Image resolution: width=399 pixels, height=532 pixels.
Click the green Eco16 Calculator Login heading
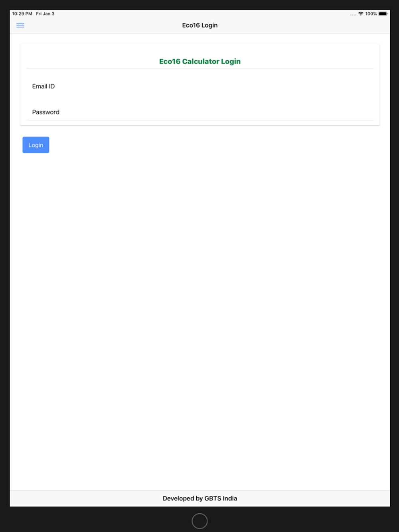point(200,61)
